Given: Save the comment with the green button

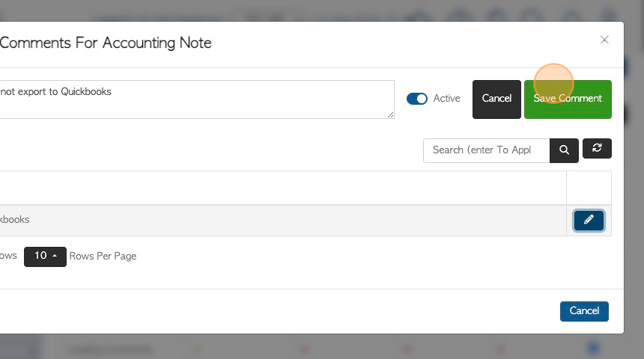Looking at the screenshot, I should coord(568,99).
